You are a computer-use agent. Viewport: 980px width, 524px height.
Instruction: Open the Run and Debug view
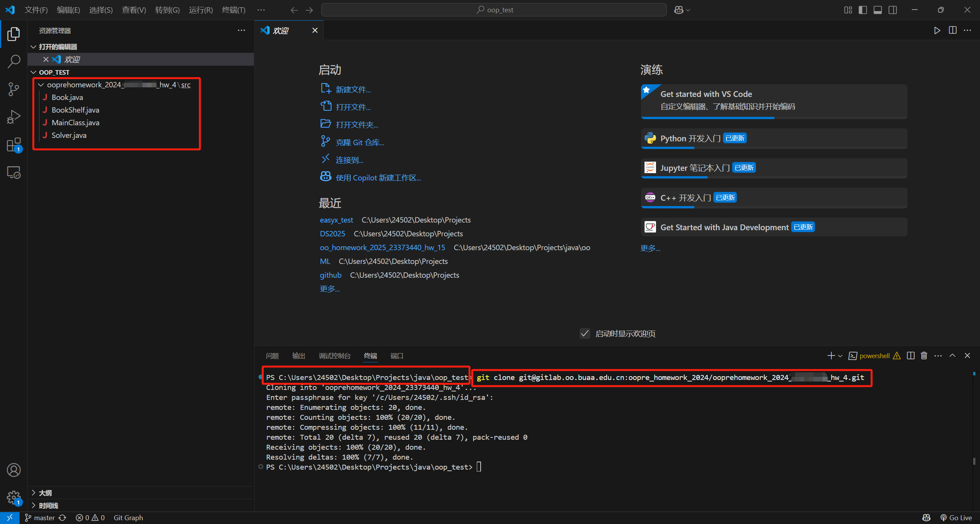14,117
